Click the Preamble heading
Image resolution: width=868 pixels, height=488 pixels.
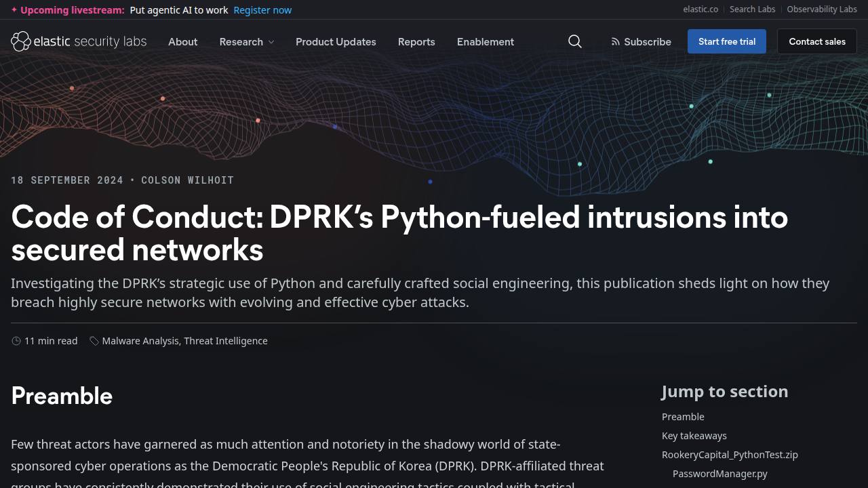[62, 396]
